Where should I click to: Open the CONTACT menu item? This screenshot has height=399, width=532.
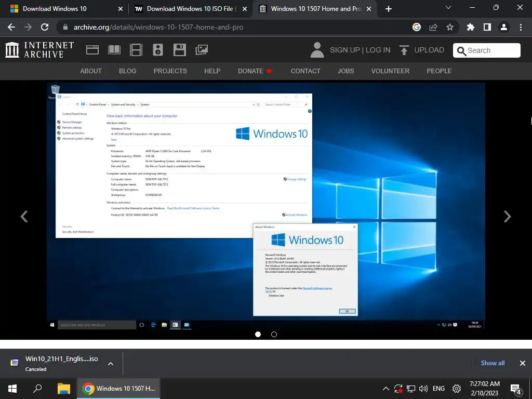305,71
